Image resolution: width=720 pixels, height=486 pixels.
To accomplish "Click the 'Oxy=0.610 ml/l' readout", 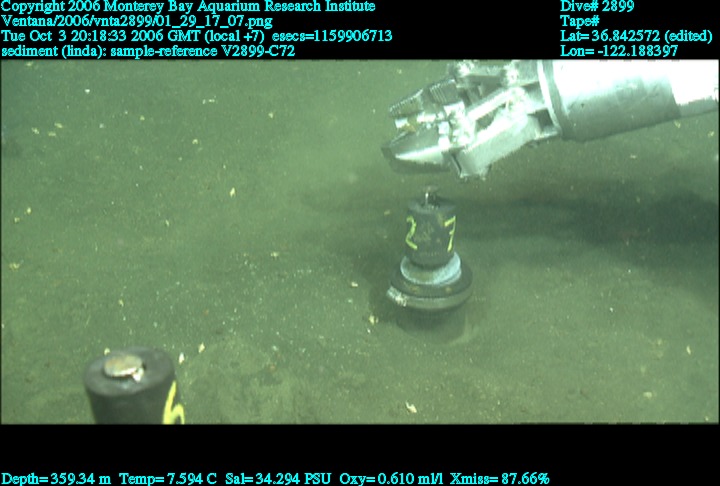I will (x=391, y=479).
